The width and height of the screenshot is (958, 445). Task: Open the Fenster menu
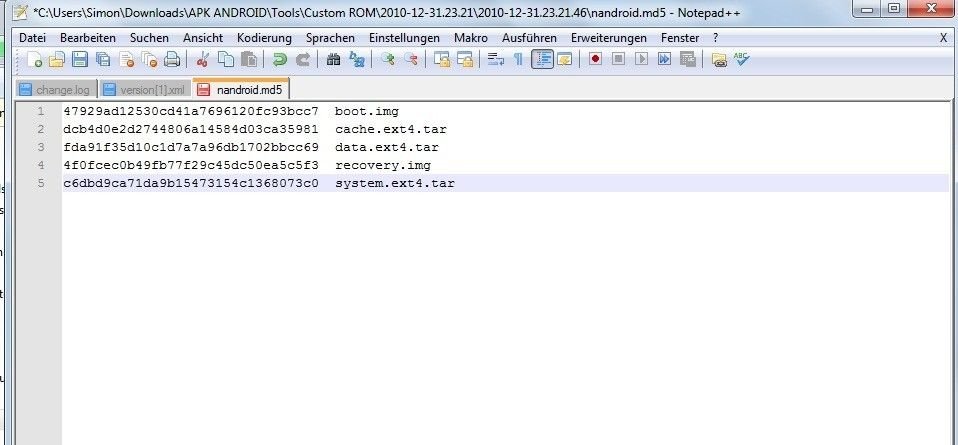click(679, 38)
